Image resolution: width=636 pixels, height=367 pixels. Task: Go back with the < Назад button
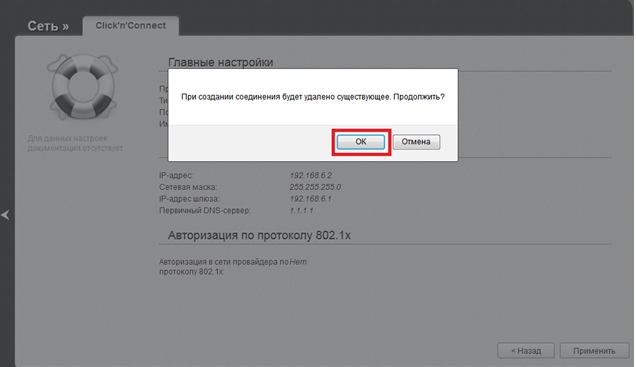[x=526, y=351]
